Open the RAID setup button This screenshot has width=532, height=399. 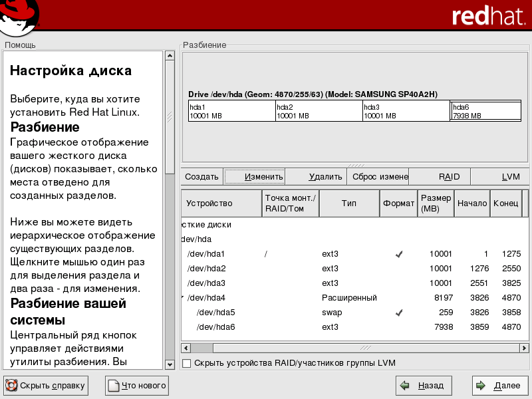point(449,177)
